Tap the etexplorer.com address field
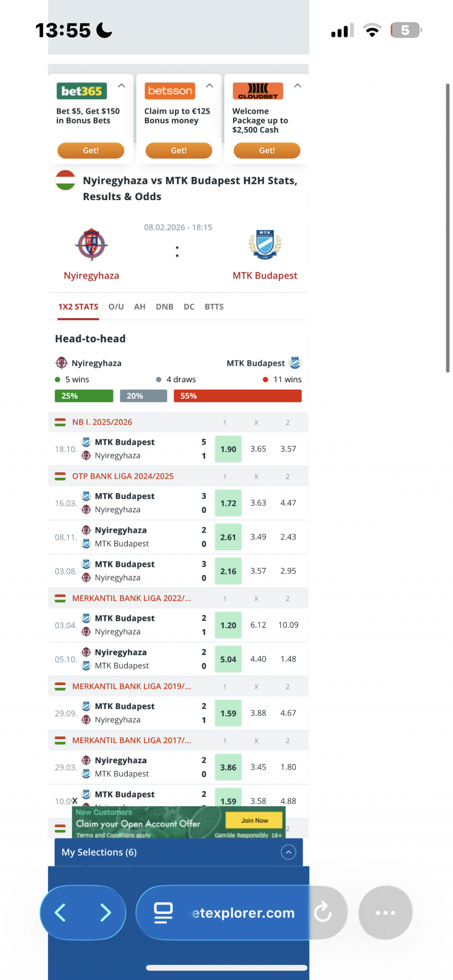Screen dimensions: 453x980 243,913
